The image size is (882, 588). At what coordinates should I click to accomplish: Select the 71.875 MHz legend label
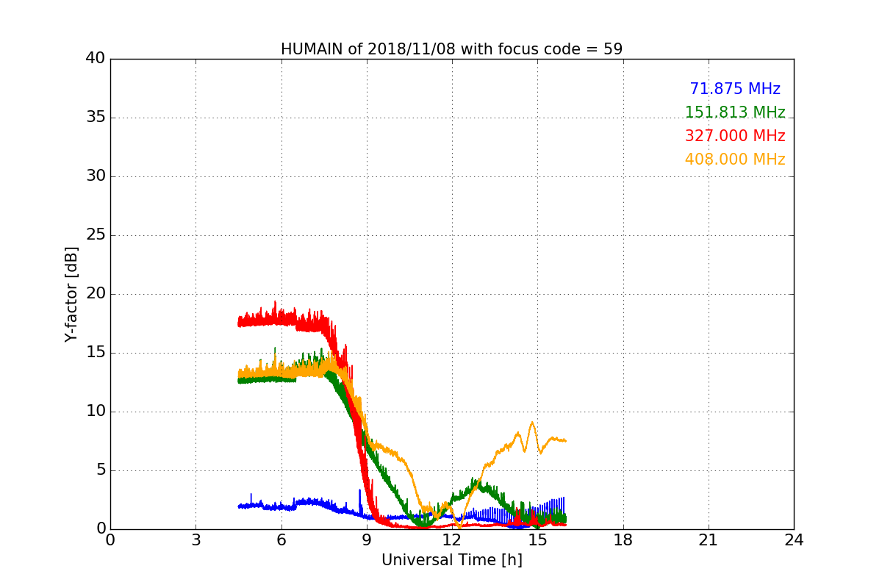735,89
